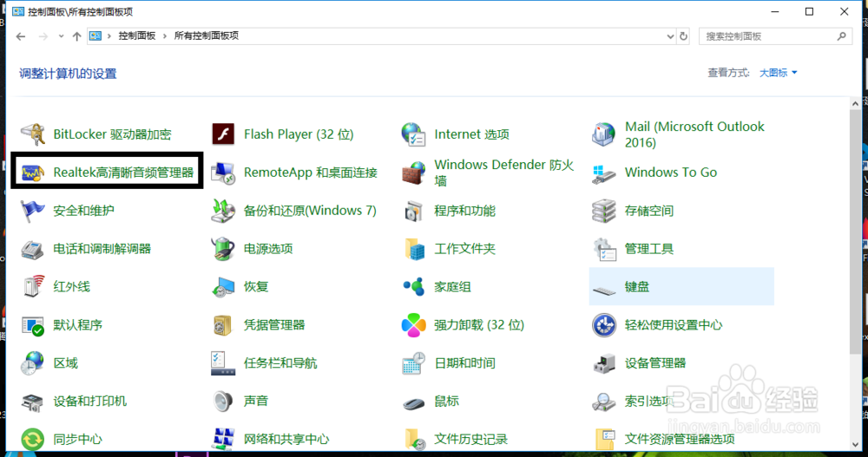Screen dimensions: 868x457
Task: Click the Forward navigation arrow
Action: (x=43, y=36)
